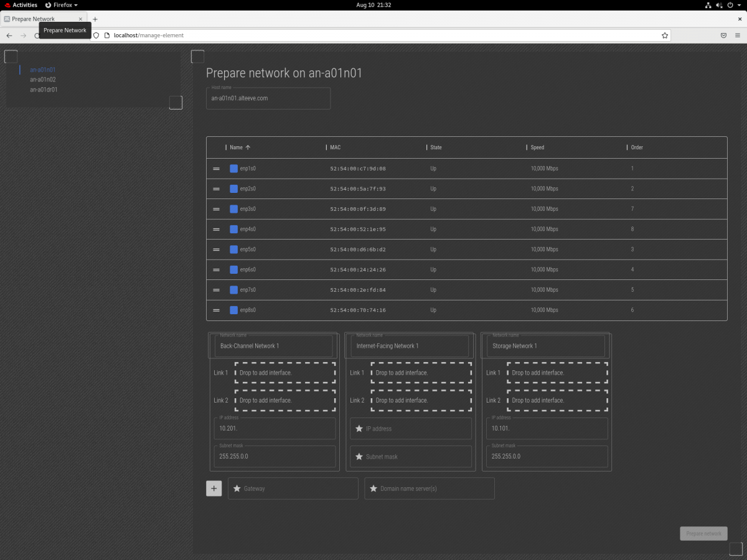The height and width of the screenshot is (560, 747).
Task: Click the browser back arrow
Action: tap(9, 35)
